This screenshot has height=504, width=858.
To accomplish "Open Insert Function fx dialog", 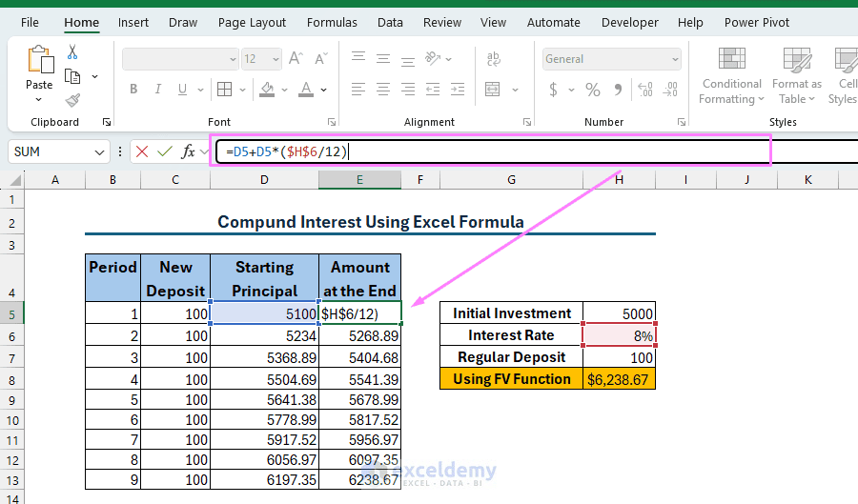I will coord(188,151).
